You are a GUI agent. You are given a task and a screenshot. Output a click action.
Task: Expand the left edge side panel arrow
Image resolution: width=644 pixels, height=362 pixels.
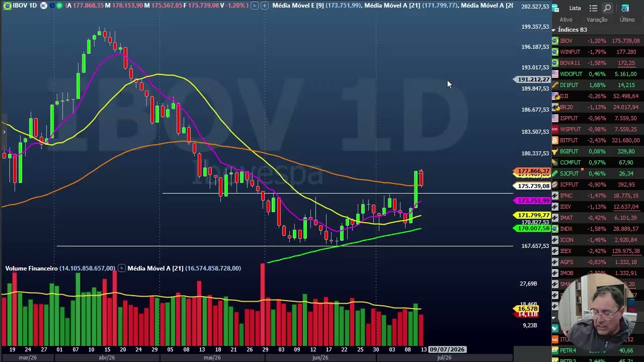4,132
